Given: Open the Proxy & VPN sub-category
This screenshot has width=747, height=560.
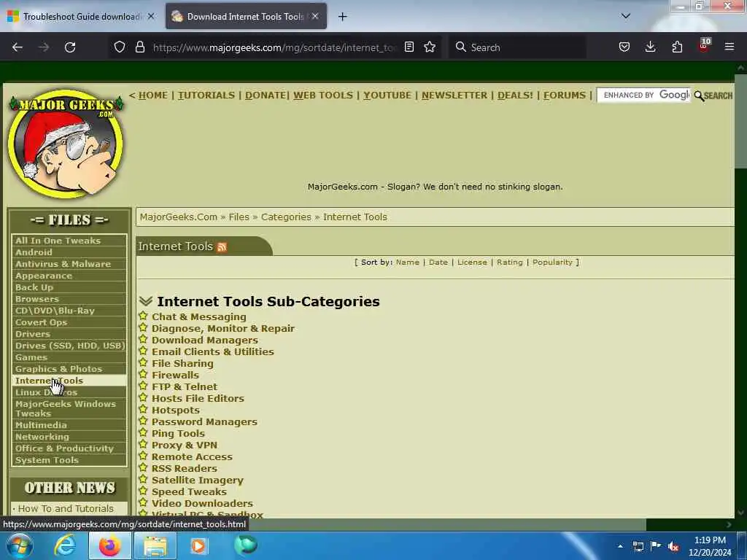Looking at the screenshot, I should pyautogui.click(x=185, y=446).
